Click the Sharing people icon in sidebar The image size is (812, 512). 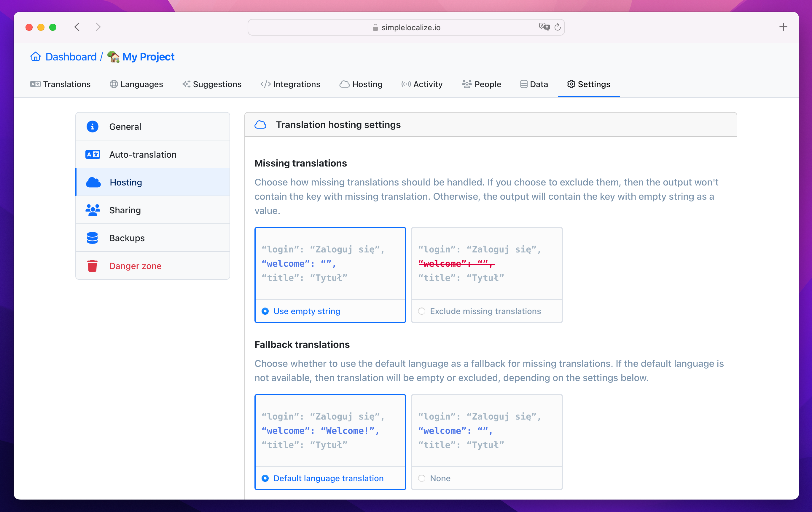[x=93, y=210]
